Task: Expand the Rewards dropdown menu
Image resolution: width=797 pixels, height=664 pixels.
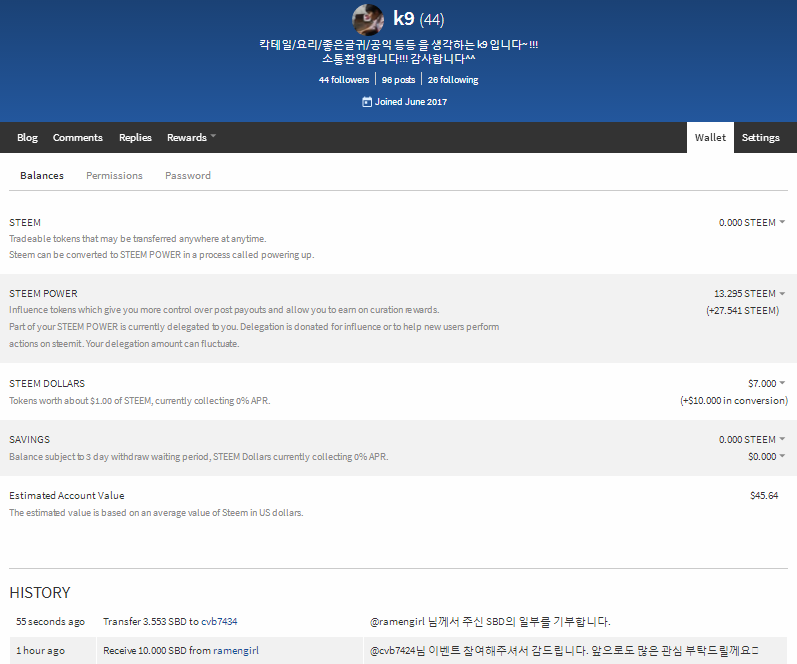Action: click(x=191, y=137)
